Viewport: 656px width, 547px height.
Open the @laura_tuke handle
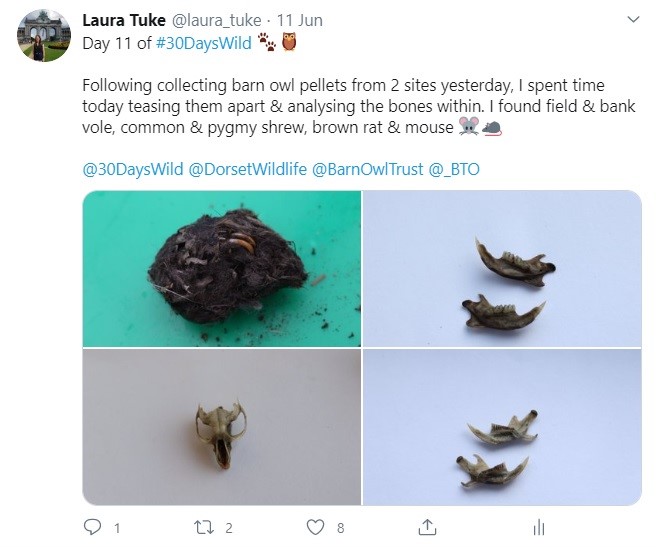pyautogui.click(x=216, y=19)
